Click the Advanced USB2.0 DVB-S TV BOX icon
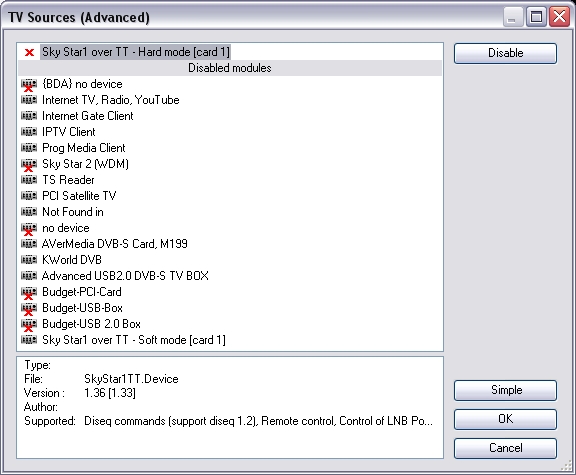 click(x=29, y=276)
